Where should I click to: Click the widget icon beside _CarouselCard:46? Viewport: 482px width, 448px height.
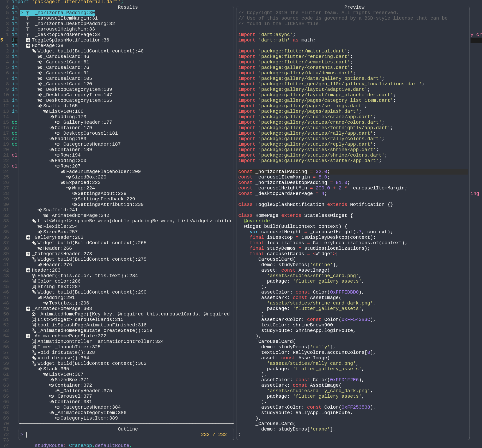coord(40,57)
